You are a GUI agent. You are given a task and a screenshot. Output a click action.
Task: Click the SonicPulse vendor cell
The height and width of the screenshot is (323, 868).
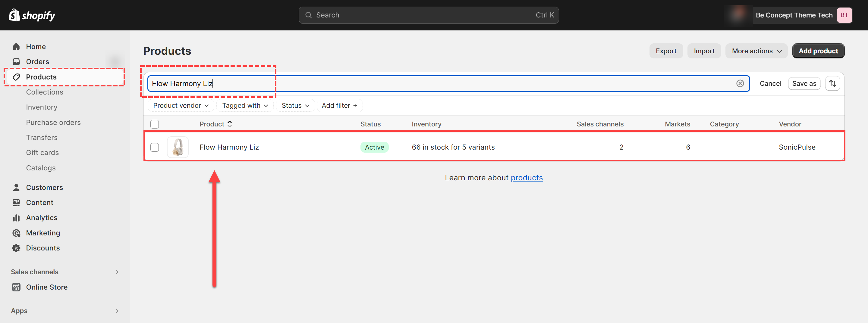click(797, 147)
